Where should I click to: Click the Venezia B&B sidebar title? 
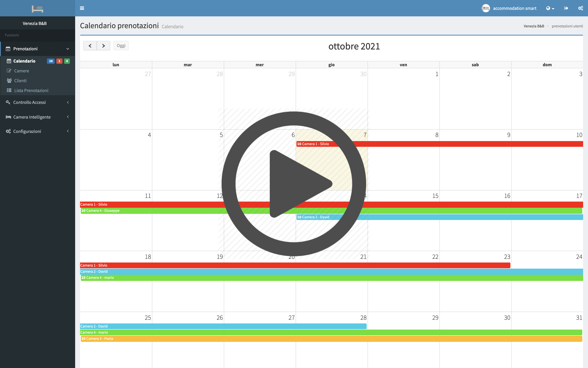(x=35, y=23)
